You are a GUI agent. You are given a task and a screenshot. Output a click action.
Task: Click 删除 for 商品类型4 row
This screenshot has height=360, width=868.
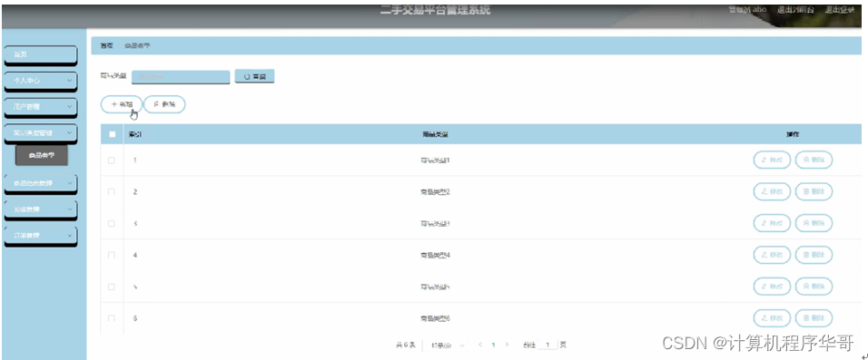(x=814, y=255)
